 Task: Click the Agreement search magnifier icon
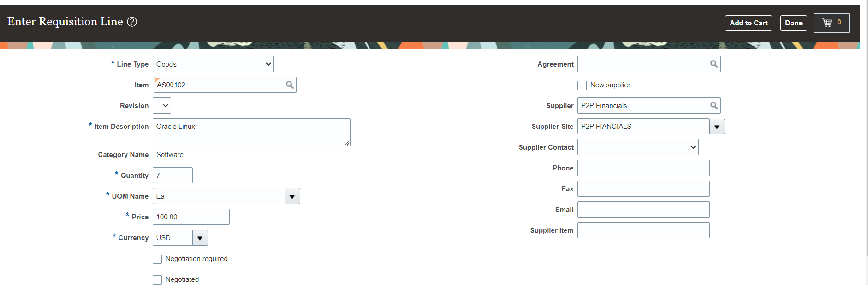[x=713, y=64]
